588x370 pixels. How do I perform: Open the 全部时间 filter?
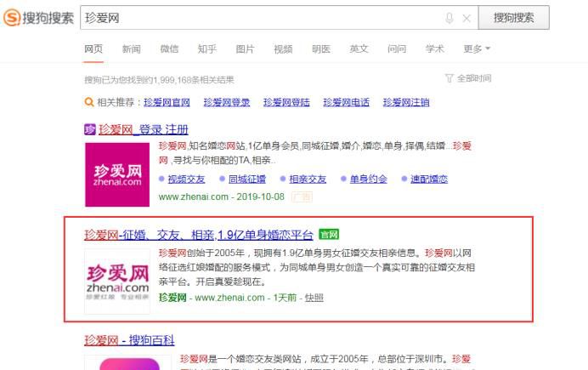coord(468,78)
